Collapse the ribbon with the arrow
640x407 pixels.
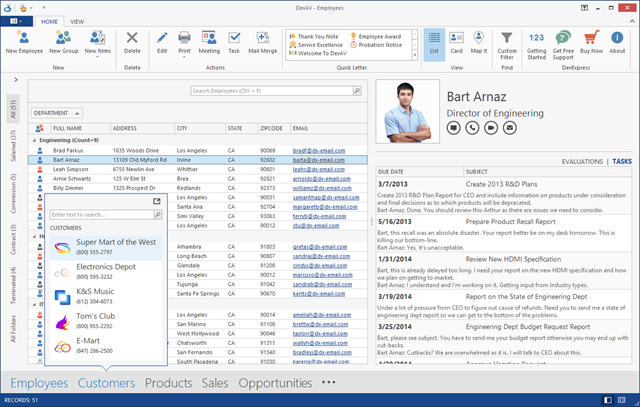coord(632,21)
